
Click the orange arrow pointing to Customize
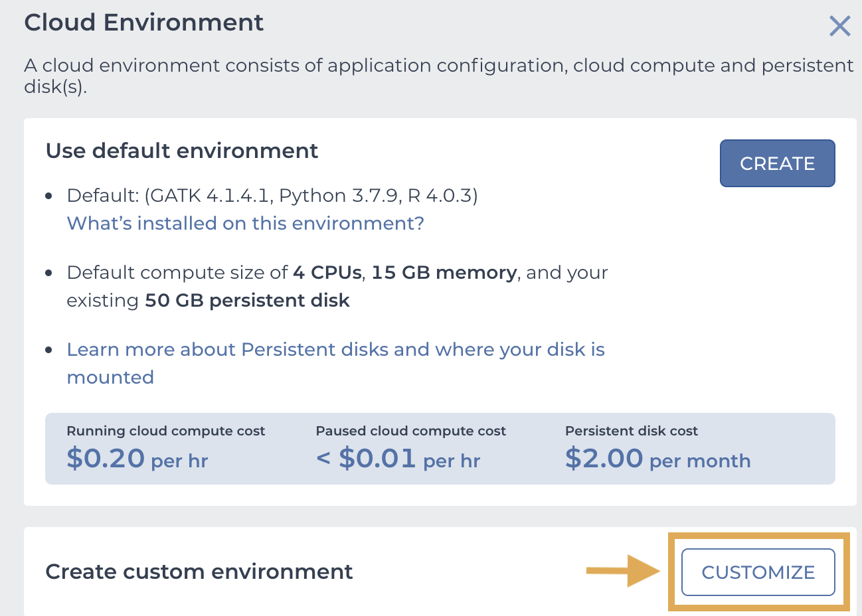623,571
